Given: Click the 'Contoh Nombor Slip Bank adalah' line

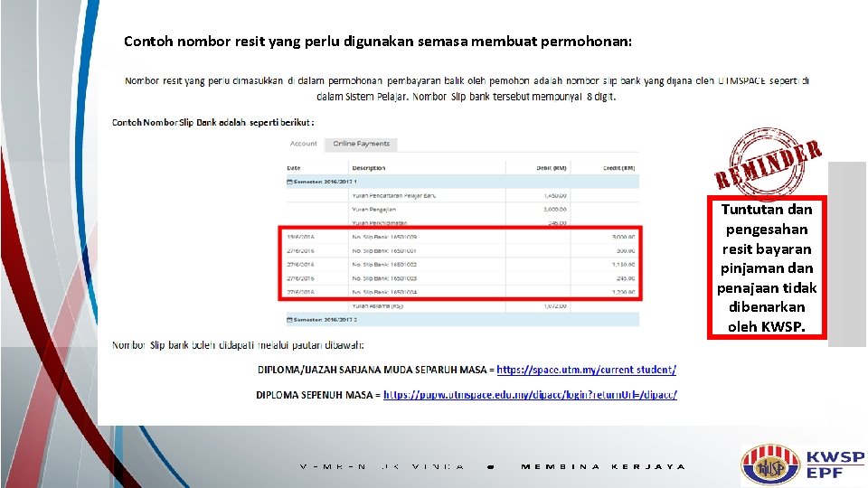Looking at the screenshot, I should point(213,122).
